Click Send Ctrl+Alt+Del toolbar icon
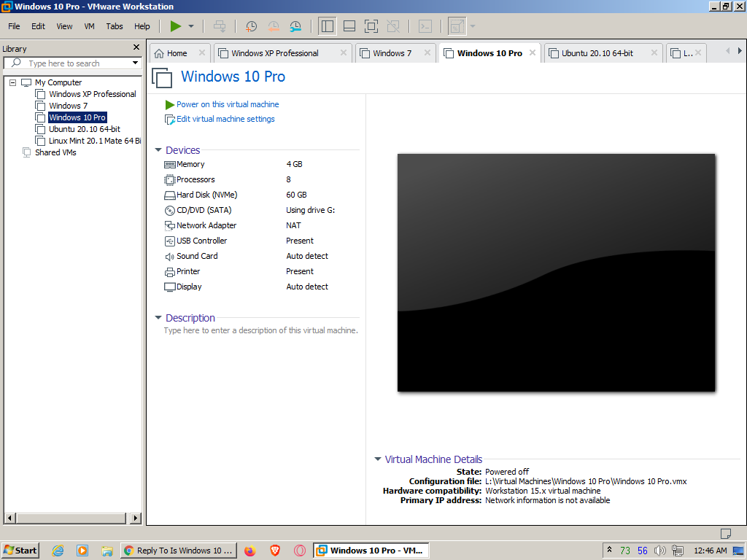This screenshot has height=560, width=747. pos(220,26)
